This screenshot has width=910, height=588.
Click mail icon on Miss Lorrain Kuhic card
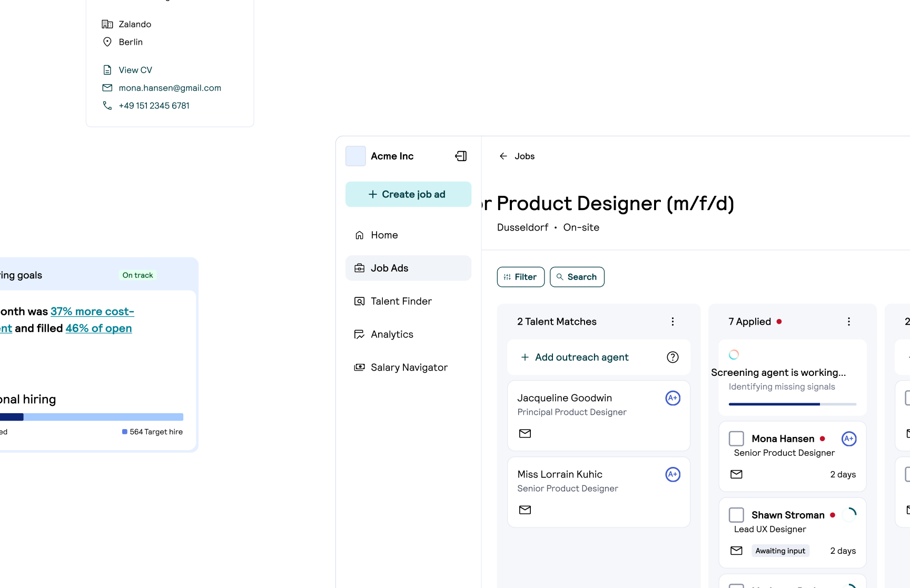tap(525, 510)
